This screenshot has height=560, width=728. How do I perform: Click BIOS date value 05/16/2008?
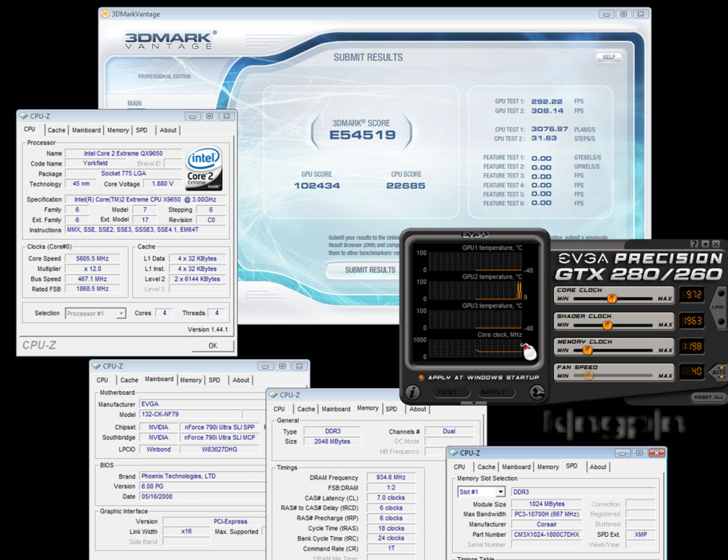[x=202, y=497]
